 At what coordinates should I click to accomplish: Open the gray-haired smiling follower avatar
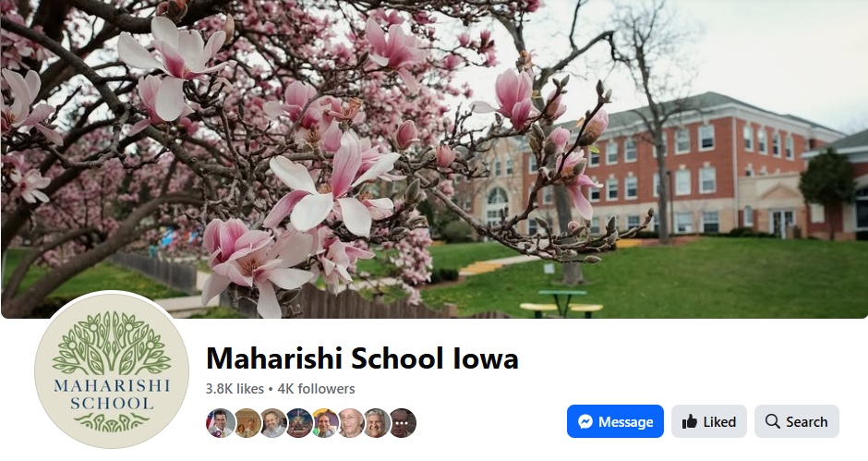[377, 423]
